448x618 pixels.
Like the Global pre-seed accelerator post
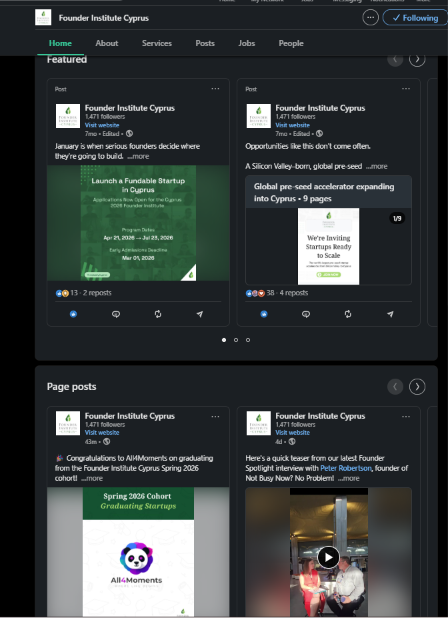coord(264,314)
